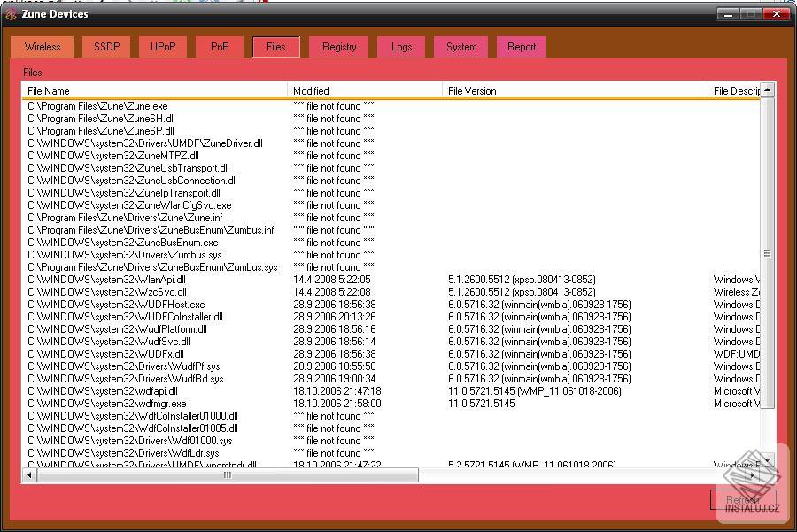Select the ZuneIpTransport.dll row

click(x=391, y=193)
